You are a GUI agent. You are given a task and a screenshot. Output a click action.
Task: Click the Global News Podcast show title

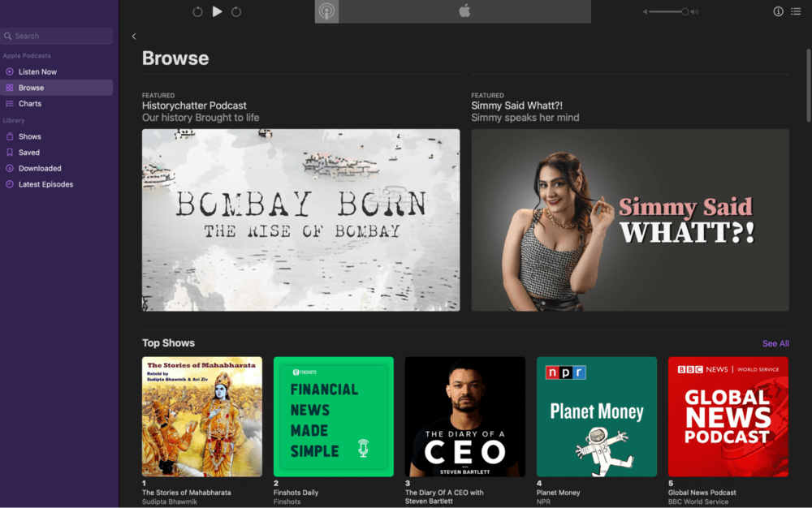[702, 493]
